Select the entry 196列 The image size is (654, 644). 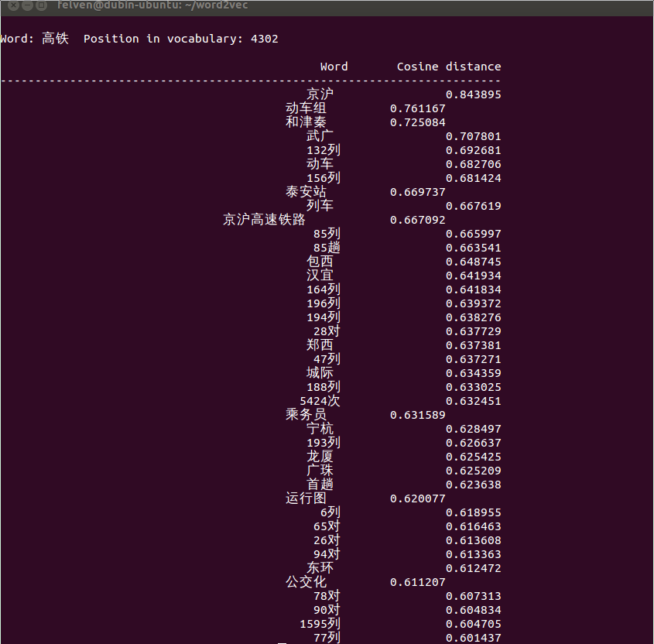coord(324,303)
